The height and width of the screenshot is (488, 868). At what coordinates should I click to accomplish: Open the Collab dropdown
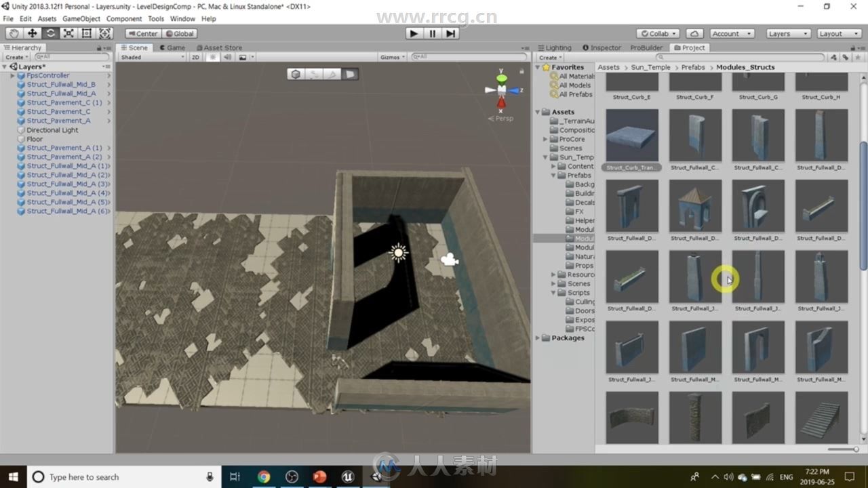pyautogui.click(x=658, y=33)
